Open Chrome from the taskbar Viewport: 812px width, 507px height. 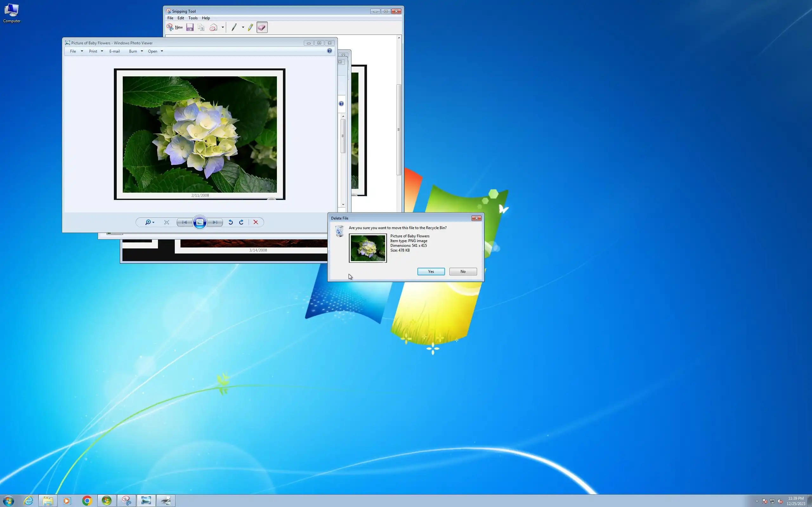[87, 501]
